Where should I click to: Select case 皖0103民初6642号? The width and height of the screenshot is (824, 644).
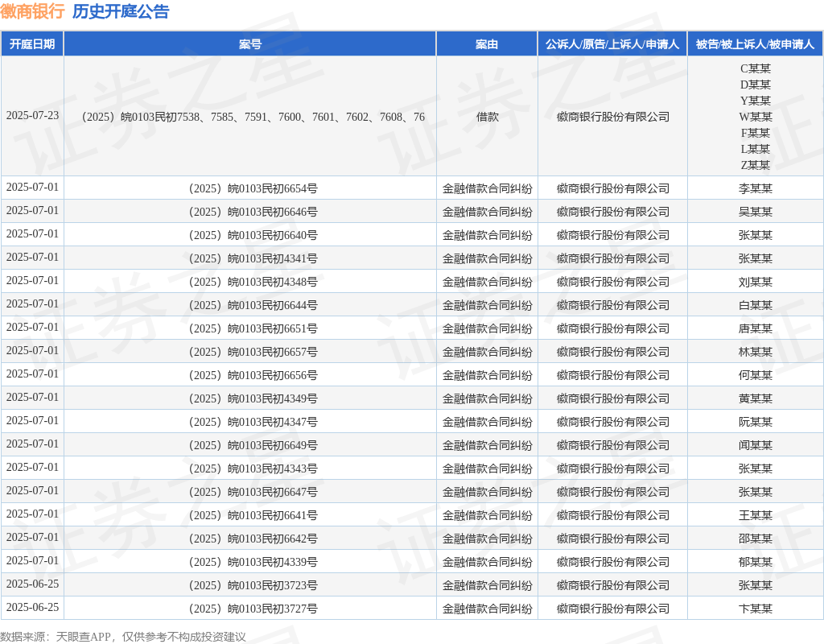tap(253, 539)
